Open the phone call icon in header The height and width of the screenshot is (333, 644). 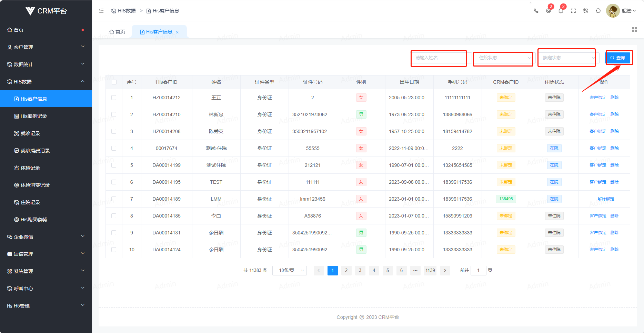click(536, 11)
